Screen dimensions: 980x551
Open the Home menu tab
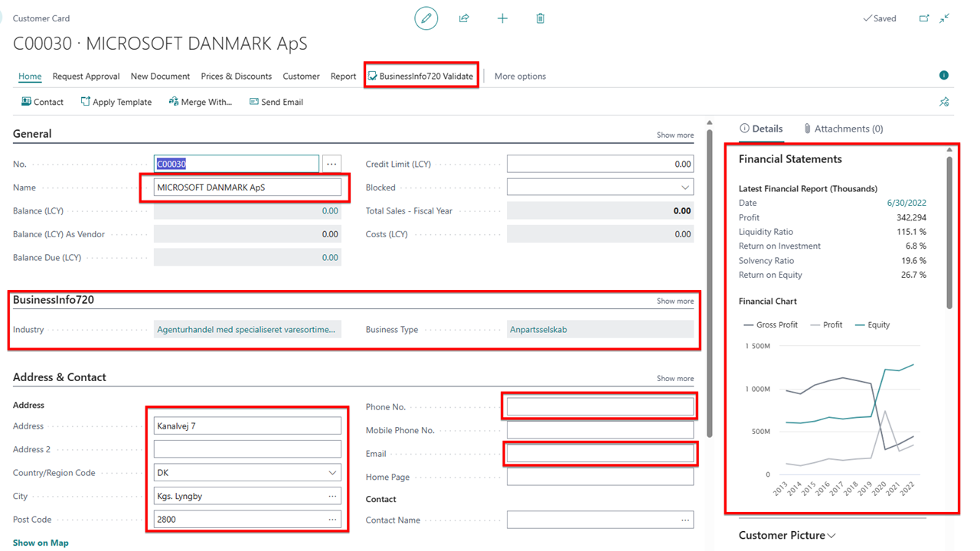click(30, 76)
